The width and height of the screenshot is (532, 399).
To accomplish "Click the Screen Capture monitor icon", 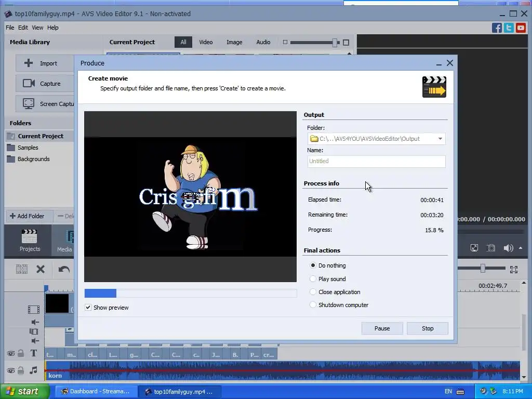I will pyautogui.click(x=29, y=103).
